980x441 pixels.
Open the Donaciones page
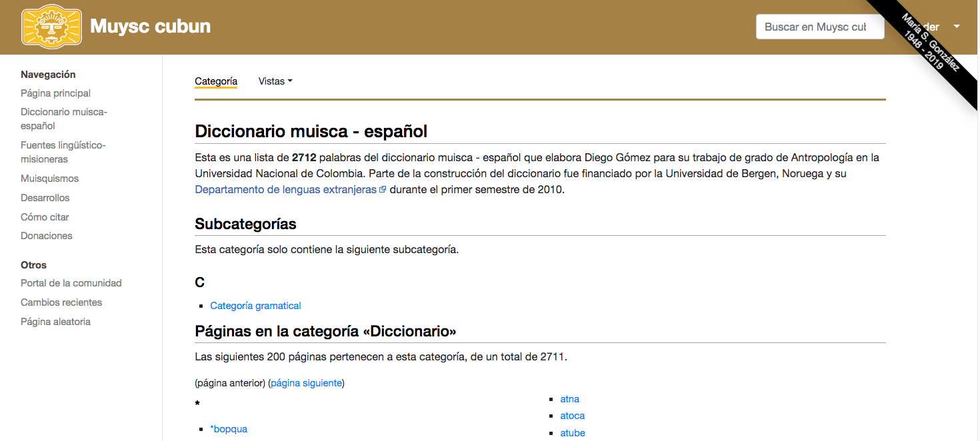click(46, 236)
